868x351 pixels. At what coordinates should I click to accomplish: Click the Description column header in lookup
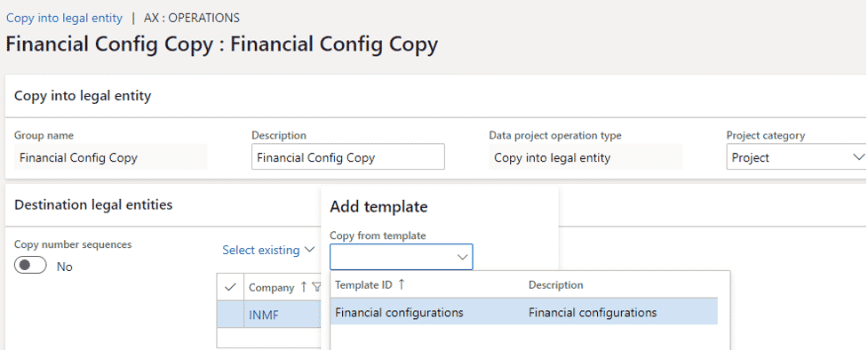556,285
